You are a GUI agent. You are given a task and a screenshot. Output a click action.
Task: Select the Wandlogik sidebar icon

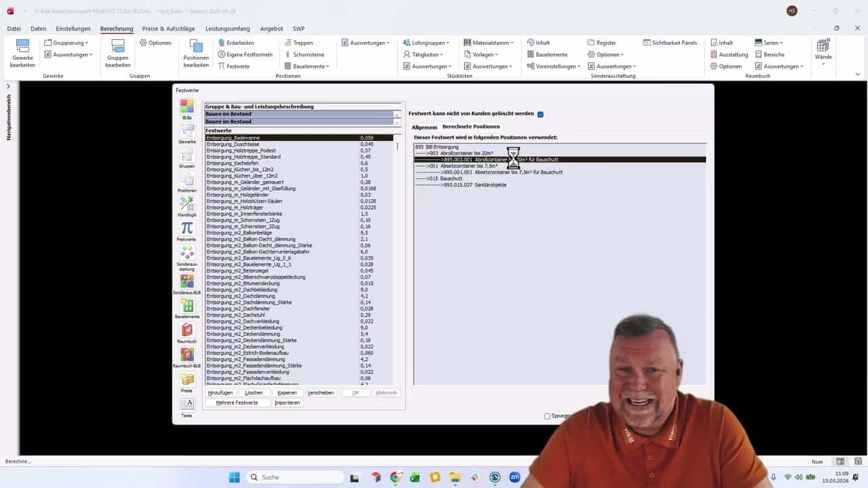[x=186, y=203]
